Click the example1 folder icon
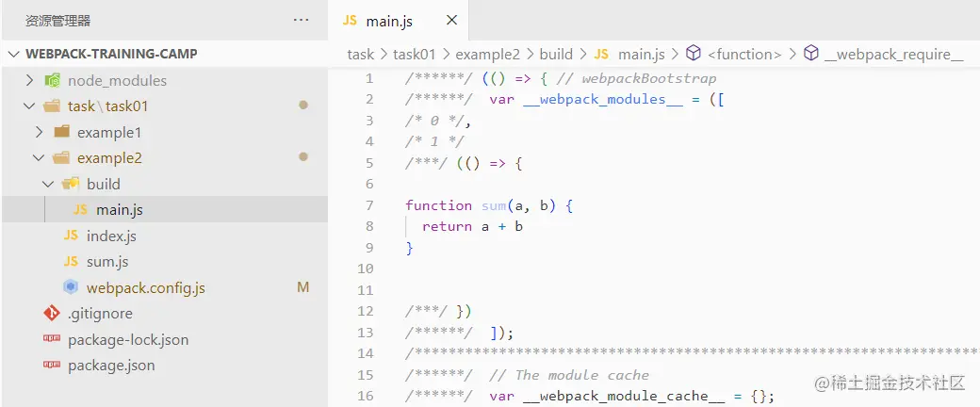 (x=61, y=132)
